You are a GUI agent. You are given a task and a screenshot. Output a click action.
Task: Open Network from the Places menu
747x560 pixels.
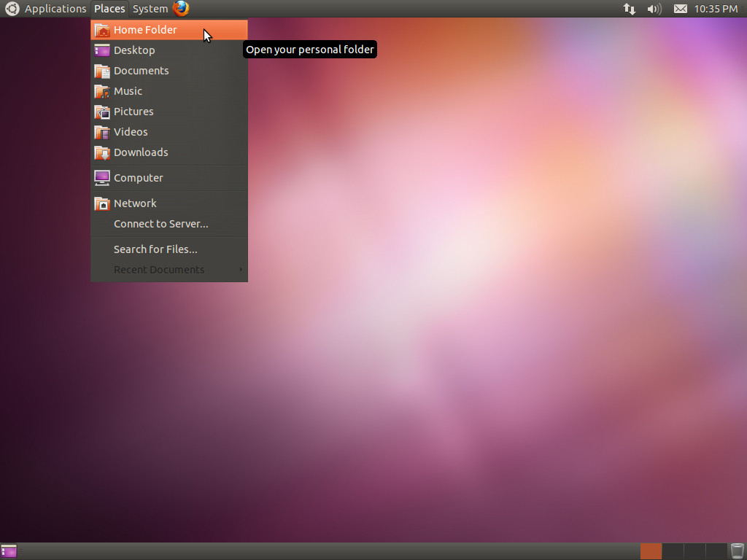coord(169,203)
